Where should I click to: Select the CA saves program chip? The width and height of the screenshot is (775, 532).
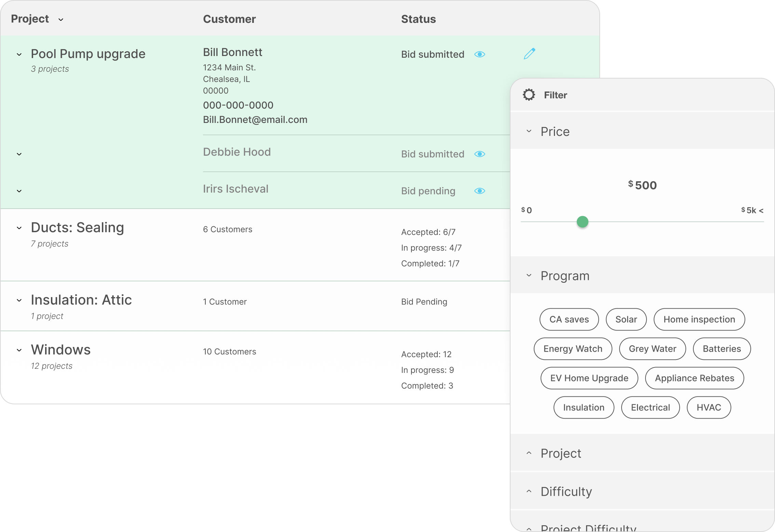[x=569, y=320]
